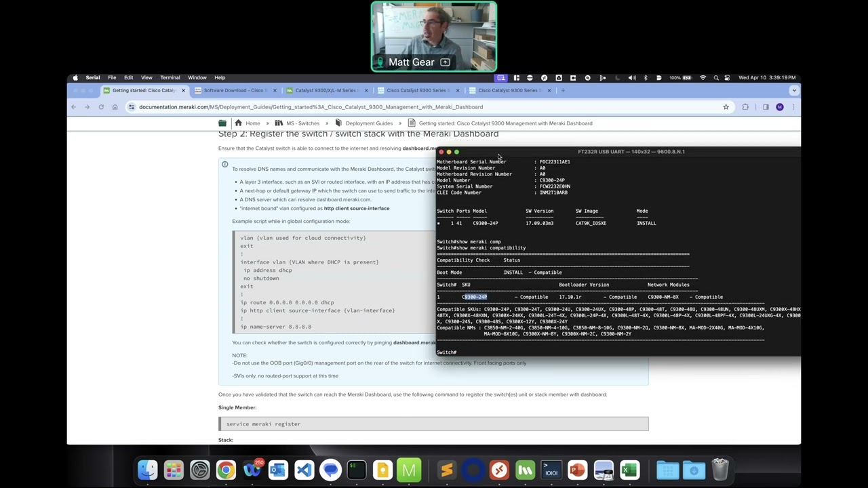Open the Trash in the Dock
The width and height of the screenshot is (868, 488).
(x=720, y=470)
